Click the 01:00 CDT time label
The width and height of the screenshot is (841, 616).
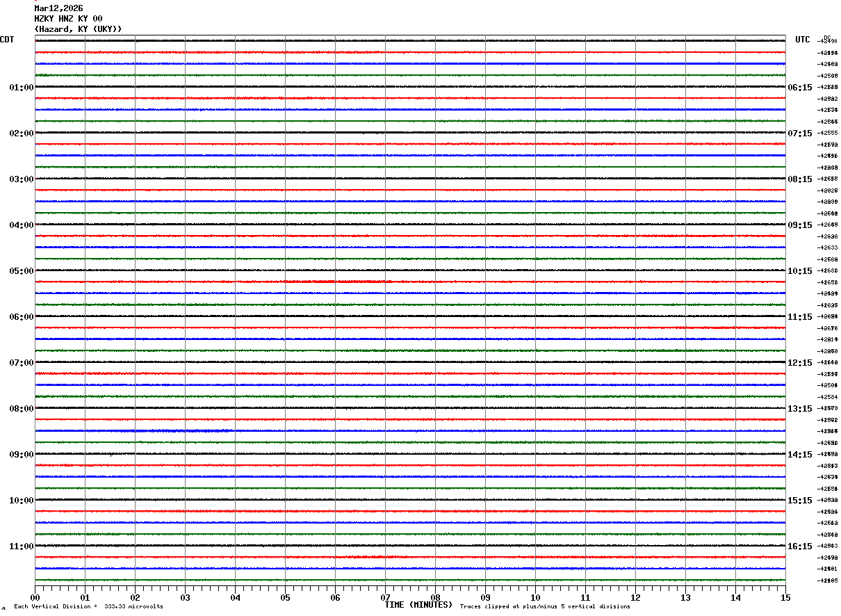point(21,88)
